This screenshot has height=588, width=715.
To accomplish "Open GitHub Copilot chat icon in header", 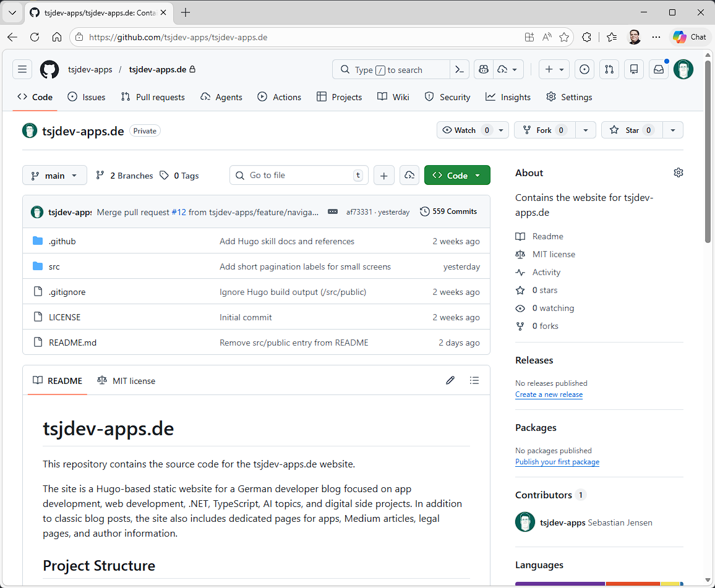I will (484, 70).
